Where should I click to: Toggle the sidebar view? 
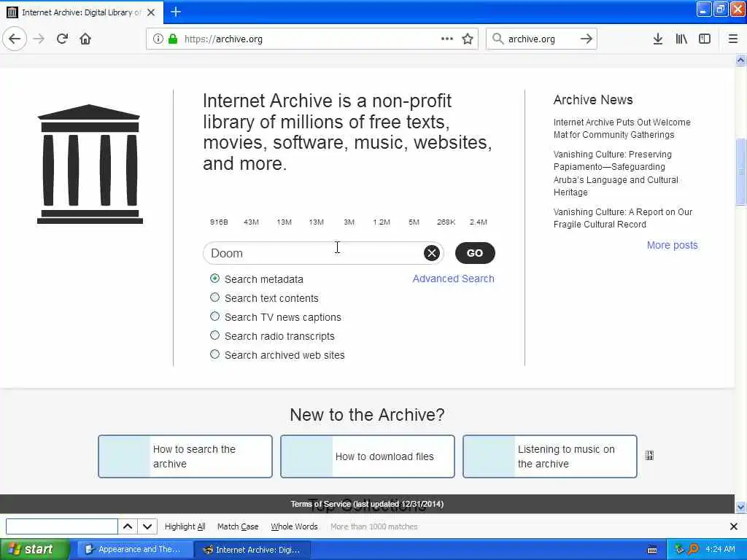tap(705, 39)
